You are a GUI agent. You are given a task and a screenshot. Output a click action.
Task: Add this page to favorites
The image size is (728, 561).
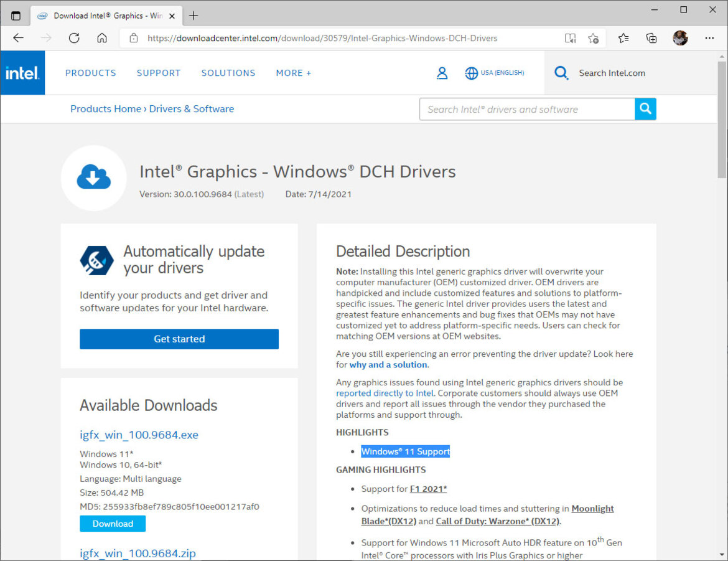593,38
